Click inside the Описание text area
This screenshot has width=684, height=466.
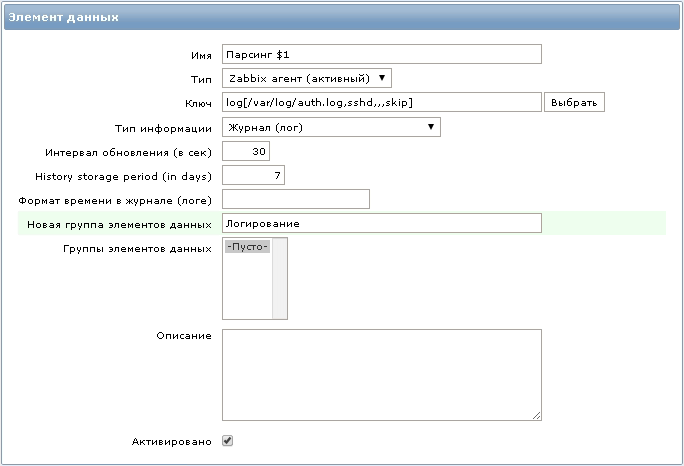[381, 374]
